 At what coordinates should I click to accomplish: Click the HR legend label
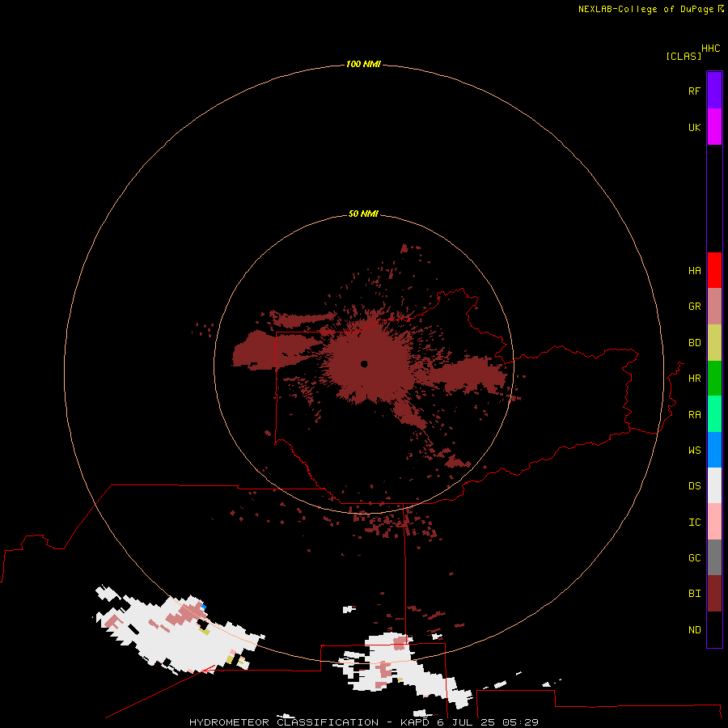click(x=694, y=379)
